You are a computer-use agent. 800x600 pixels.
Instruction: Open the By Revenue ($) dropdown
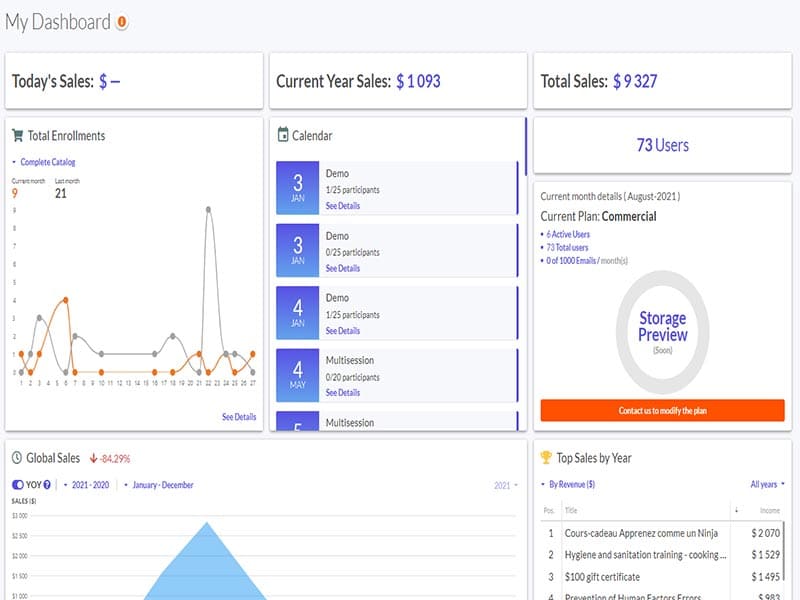[568, 484]
